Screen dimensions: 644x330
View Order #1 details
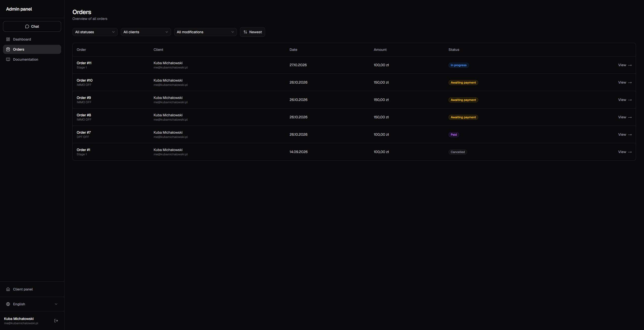[625, 152]
